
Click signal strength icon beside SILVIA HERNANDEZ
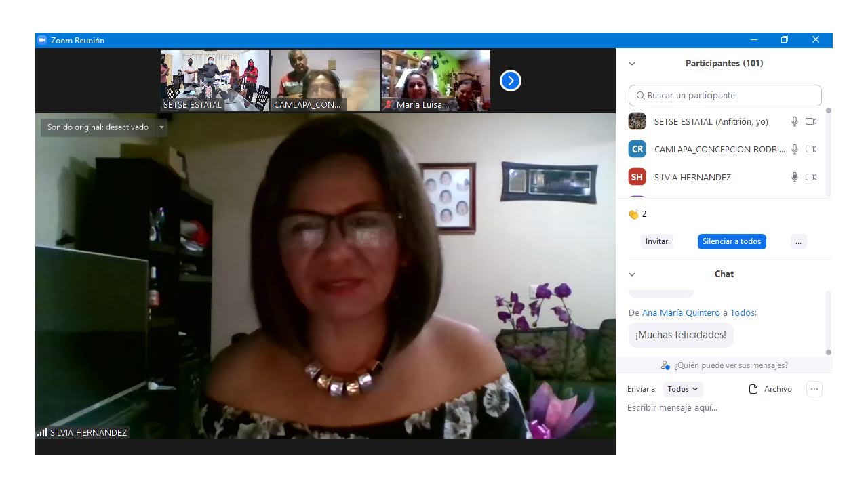point(42,432)
